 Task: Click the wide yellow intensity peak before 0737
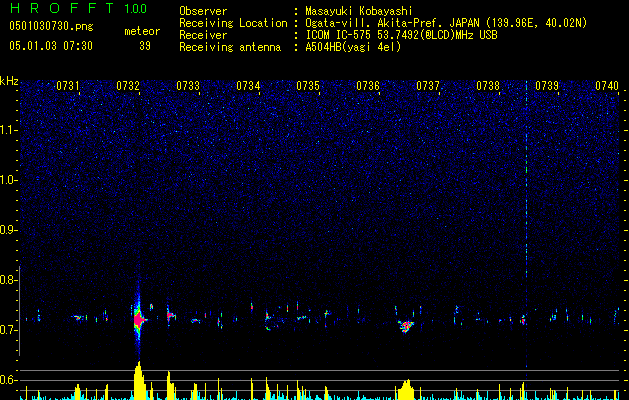tap(407, 390)
